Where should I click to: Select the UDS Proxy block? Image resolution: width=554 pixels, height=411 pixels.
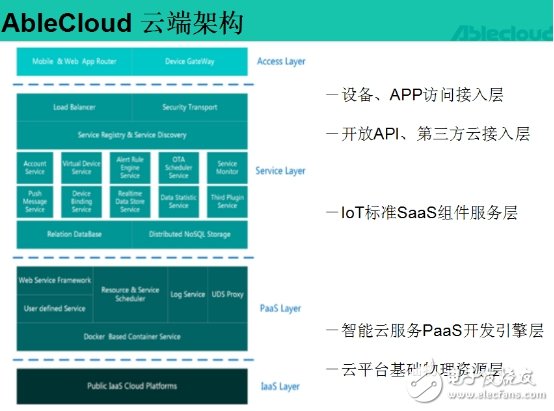(228, 294)
